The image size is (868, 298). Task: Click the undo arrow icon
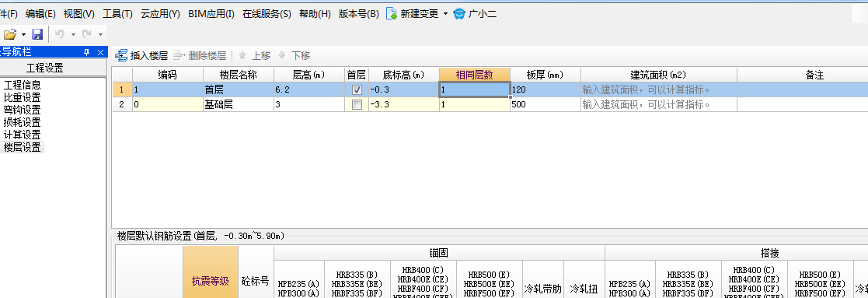60,34
